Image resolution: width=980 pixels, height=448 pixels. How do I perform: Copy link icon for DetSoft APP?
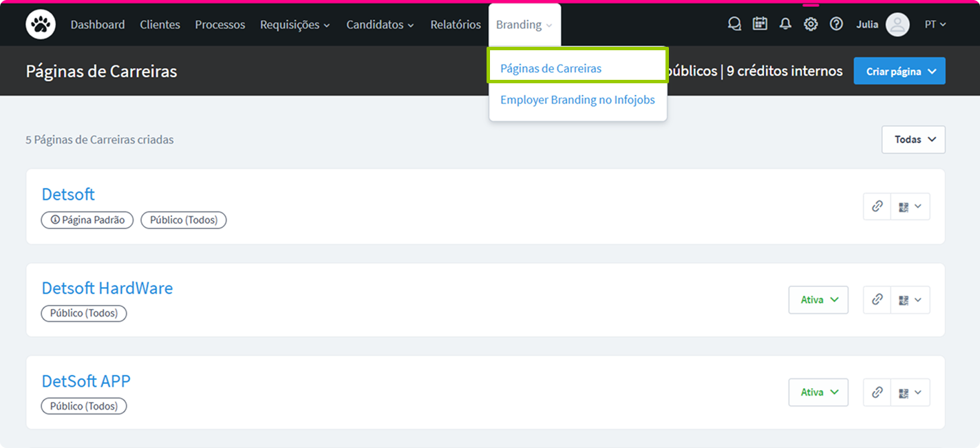[877, 392]
